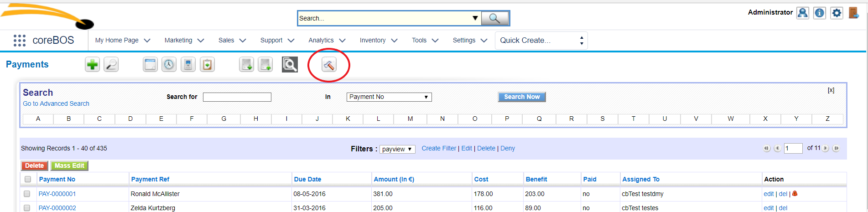Click the Search Now button
The width and height of the screenshot is (868, 212).
point(522,97)
